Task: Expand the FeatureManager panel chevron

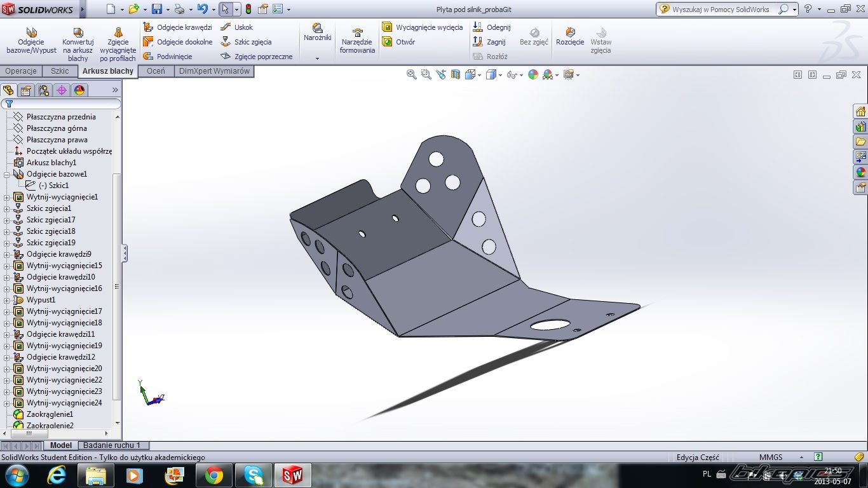Action: [x=115, y=90]
